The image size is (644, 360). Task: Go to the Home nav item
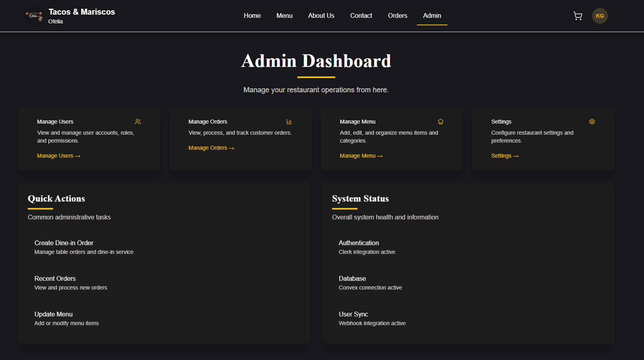[x=252, y=16]
